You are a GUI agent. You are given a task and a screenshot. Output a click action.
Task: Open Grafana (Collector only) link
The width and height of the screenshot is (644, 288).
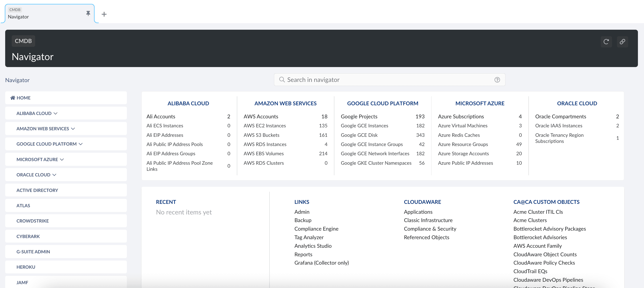[322, 263]
